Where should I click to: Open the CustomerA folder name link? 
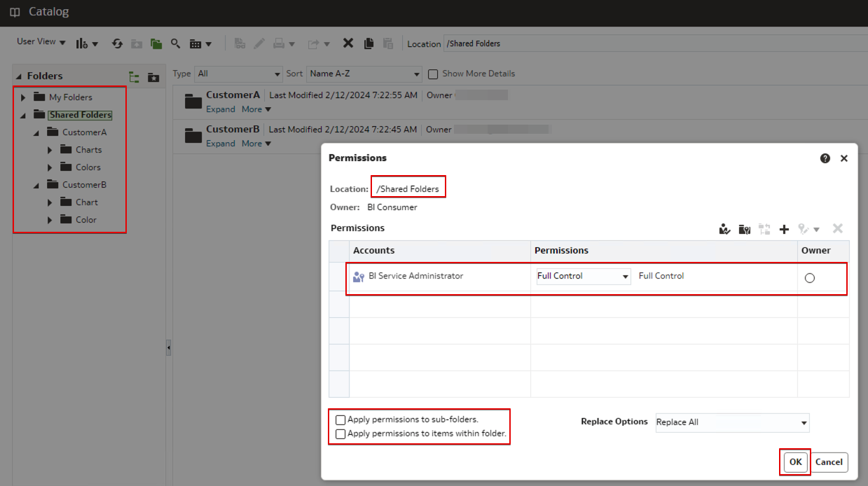coord(233,95)
